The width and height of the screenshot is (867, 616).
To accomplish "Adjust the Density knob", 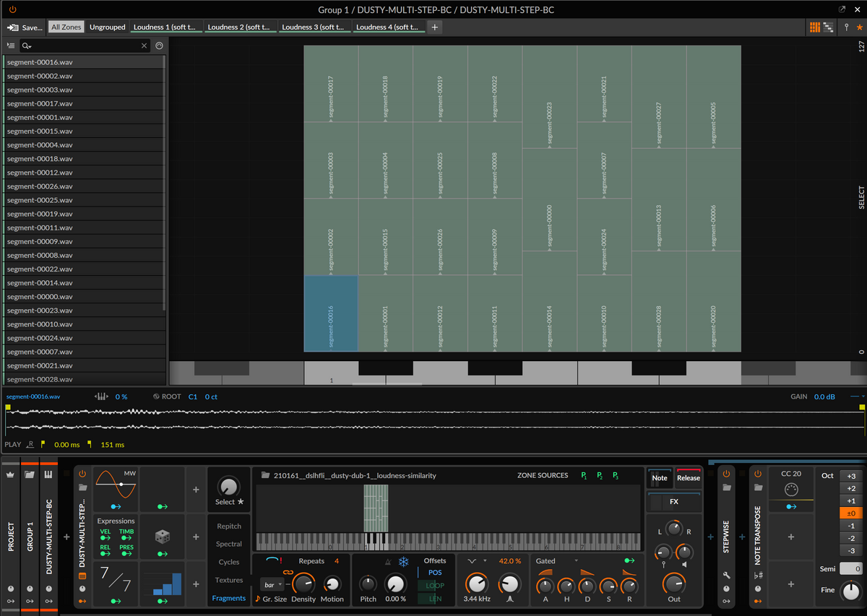I will 303,584.
